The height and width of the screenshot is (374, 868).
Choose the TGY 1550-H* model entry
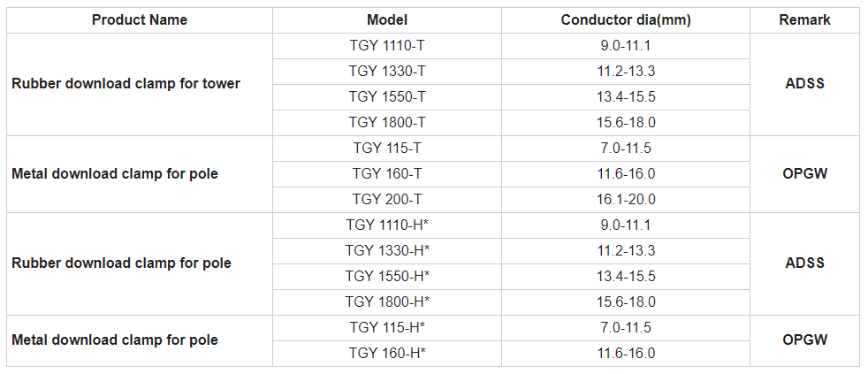(x=387, y=276)
